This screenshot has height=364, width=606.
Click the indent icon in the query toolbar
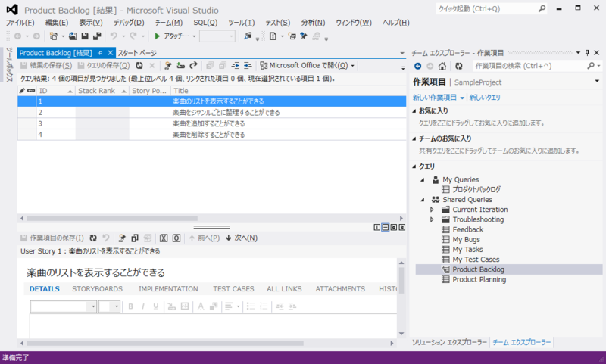coord(248,66)
